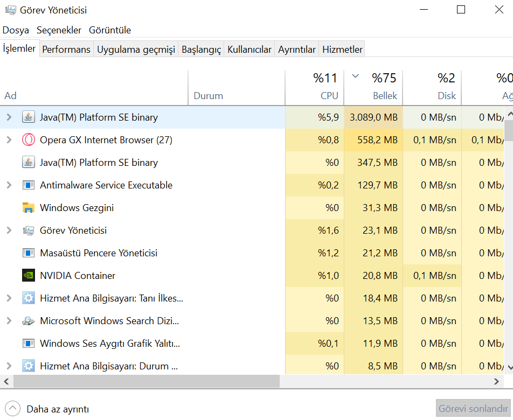Click the 8,5 MB memory cell
The image size is (513, 420).
click(x=373, y=366)
